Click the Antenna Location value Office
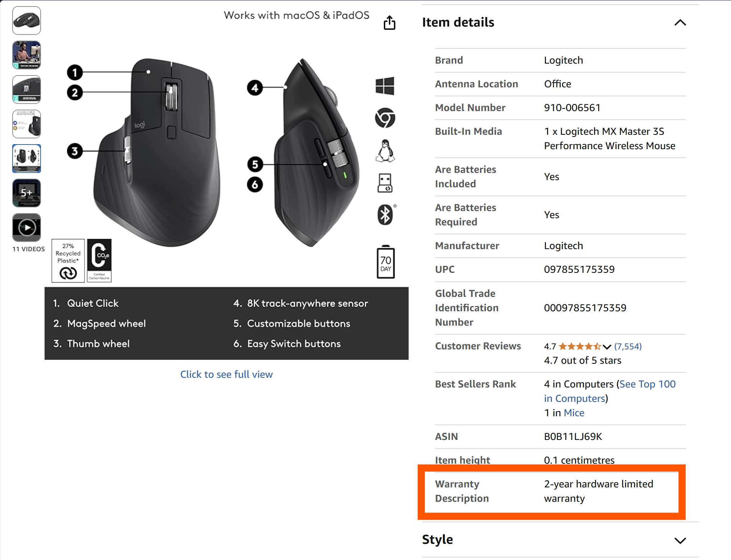This screenshot has height=560, width=731. point(557,84)
